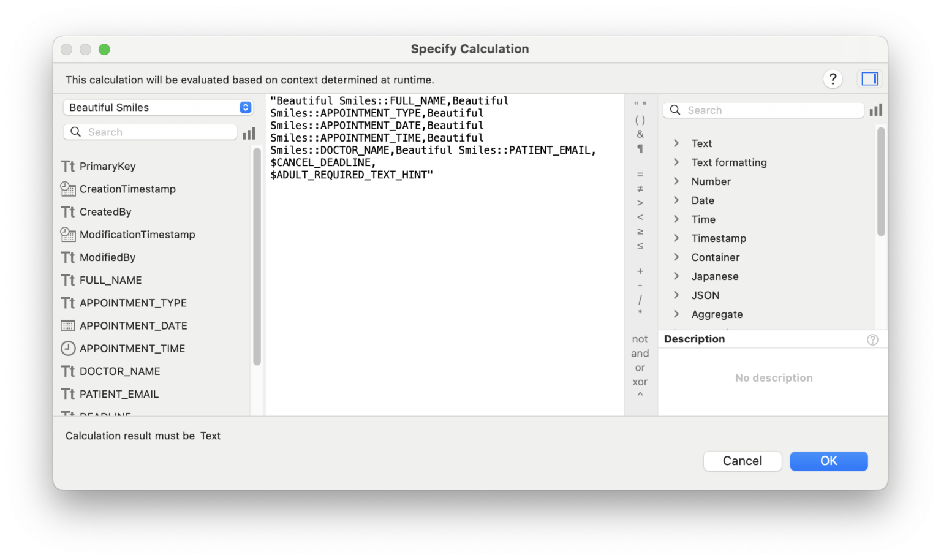Insert the concatenation ampersand operator
Viewport: 941px width, 560px height.
tap(640, 134)
